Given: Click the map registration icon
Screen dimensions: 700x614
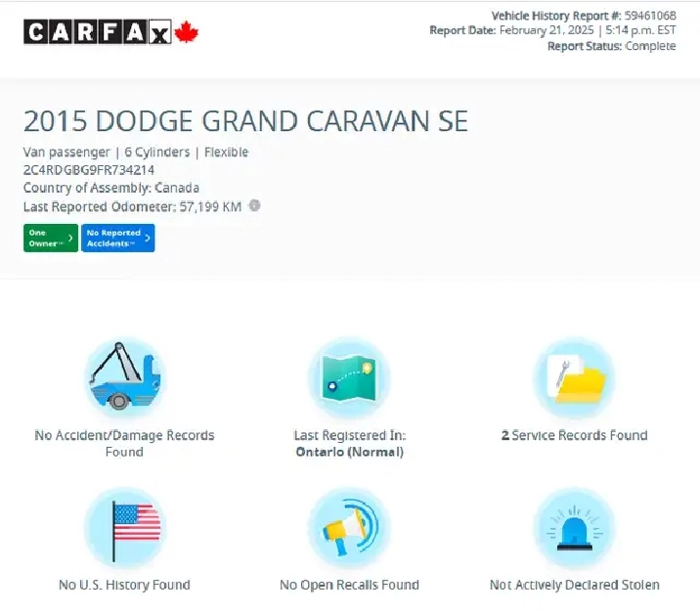Looking at the screenshot, I should 349,377.
